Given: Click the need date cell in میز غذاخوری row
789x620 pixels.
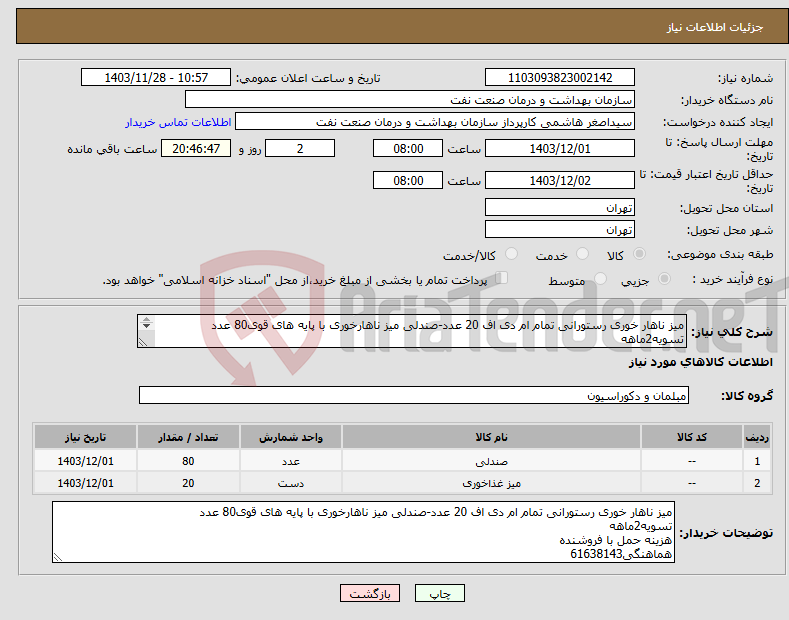Looking at the screenshot, I should click(86, 483).
